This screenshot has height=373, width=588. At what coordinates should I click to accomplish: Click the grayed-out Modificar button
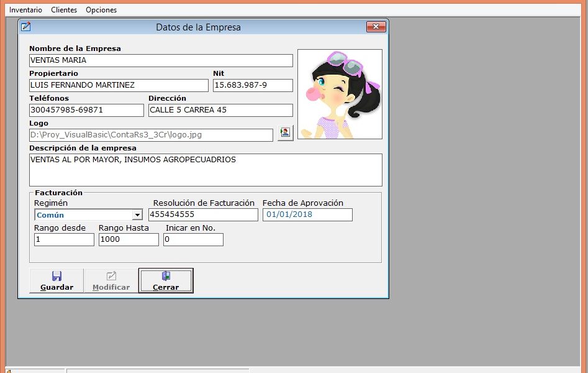coord(111,280)
